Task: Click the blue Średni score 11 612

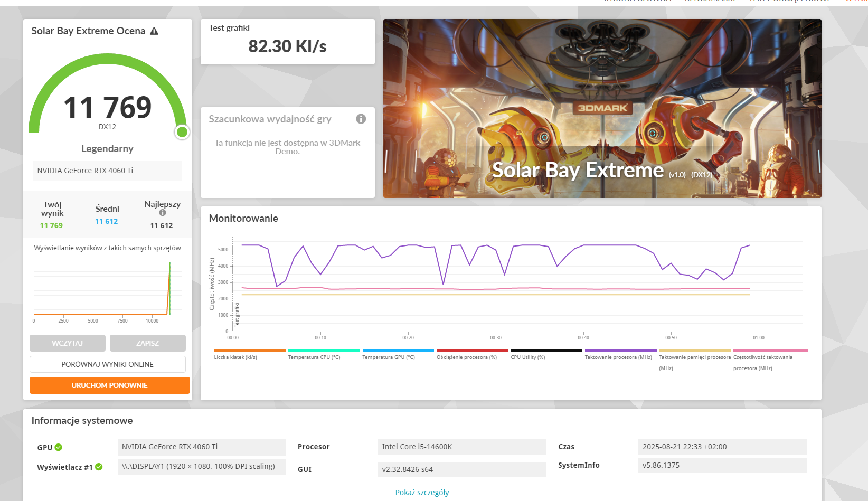Action: pos(107,221)
